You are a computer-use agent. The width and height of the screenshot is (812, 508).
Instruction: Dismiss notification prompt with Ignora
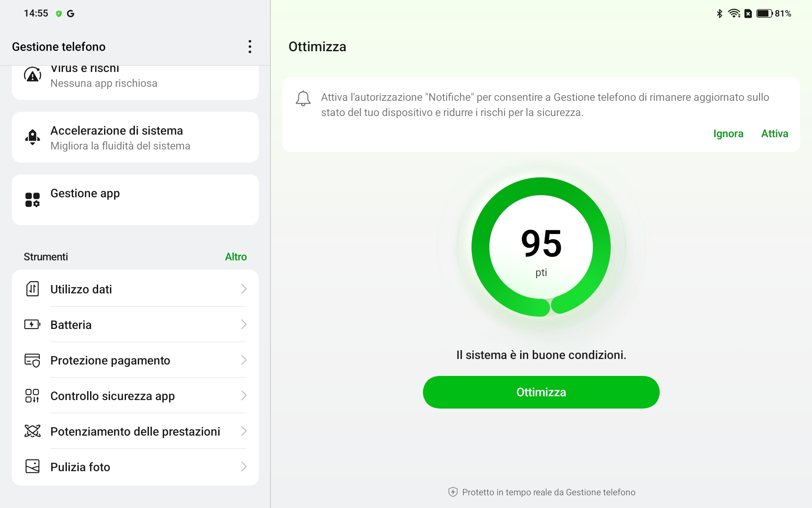(728, 134)
